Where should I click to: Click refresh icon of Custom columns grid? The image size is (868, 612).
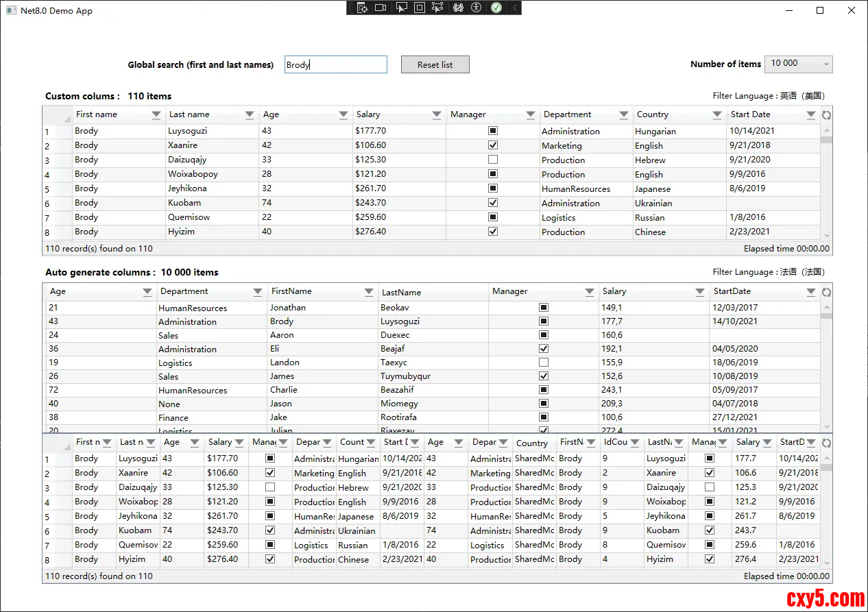pyautogui.click(x=826, y=115)
